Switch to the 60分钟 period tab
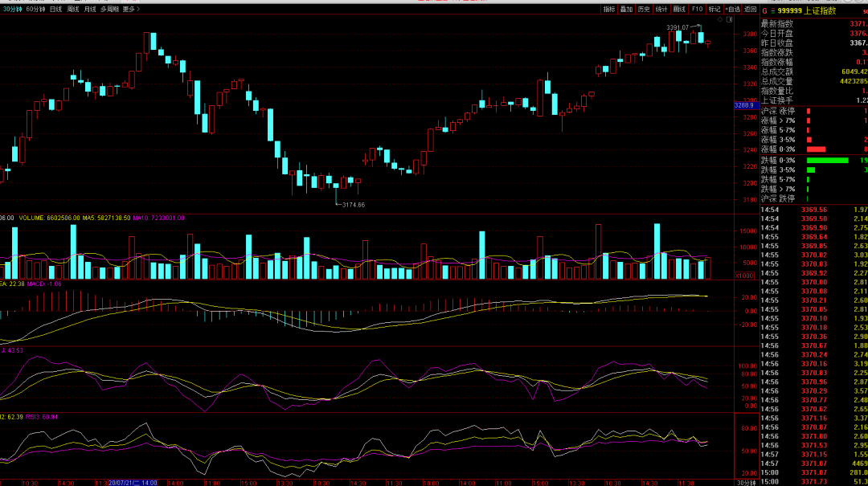The width and height of the screenshot is (868, 486). [35, 10]
